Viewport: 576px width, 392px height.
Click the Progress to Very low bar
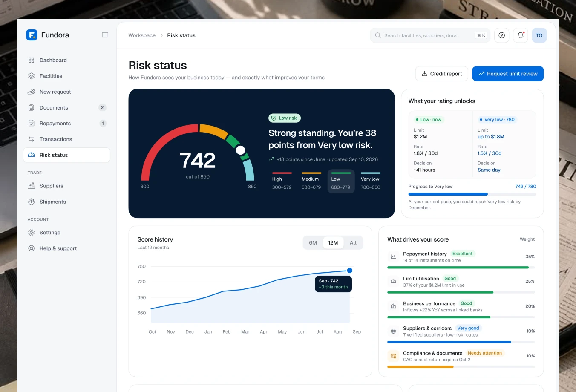pyautogui.click(x=472, y=194)
